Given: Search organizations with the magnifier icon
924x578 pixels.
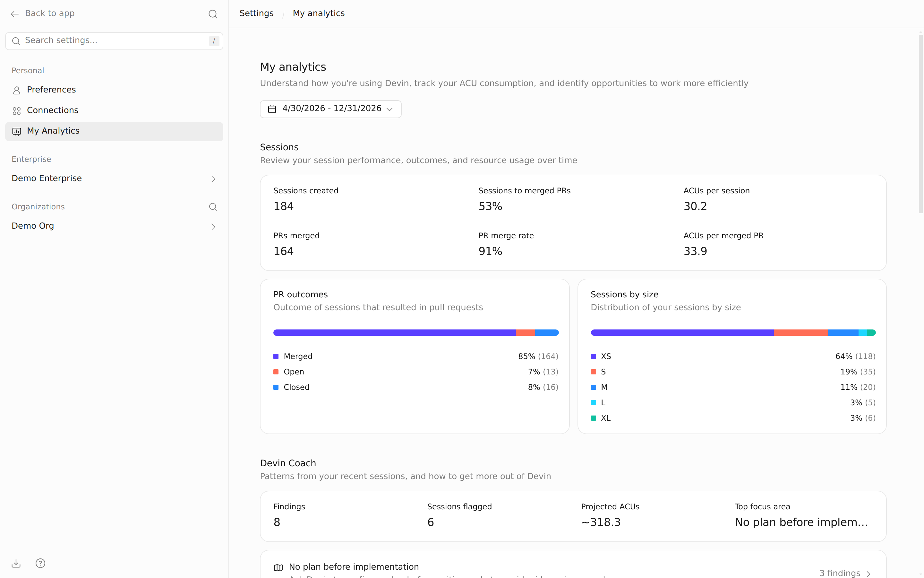Looking at the screenshot, I should point(213,207).
